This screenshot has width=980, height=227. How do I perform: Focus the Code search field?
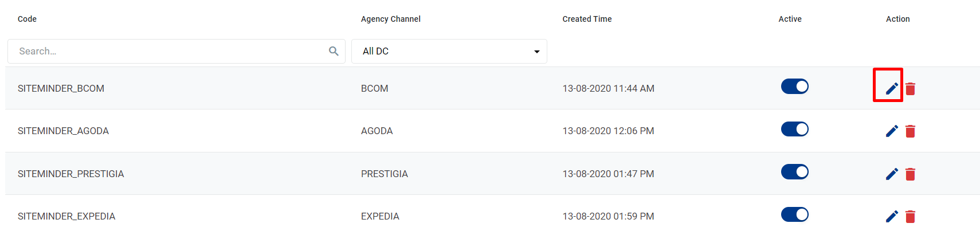pyautogui.click(x=177, y=51)
